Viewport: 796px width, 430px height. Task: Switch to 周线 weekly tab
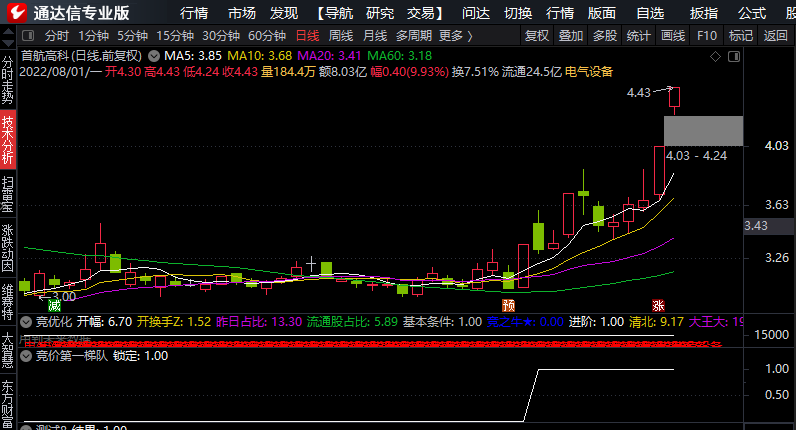click(341, 36)
